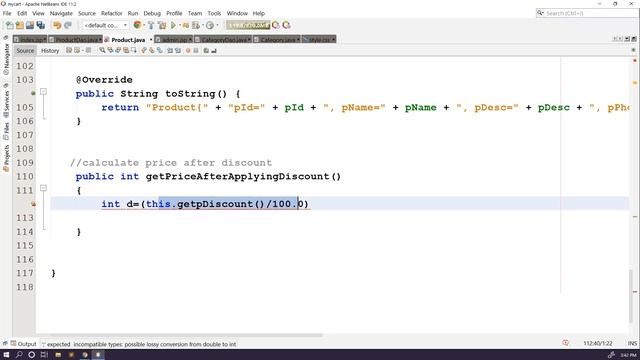The width and height of the screenshot is (640, 360).
Task: Click the green Run Project icon
Action: [x=173, y=25]
